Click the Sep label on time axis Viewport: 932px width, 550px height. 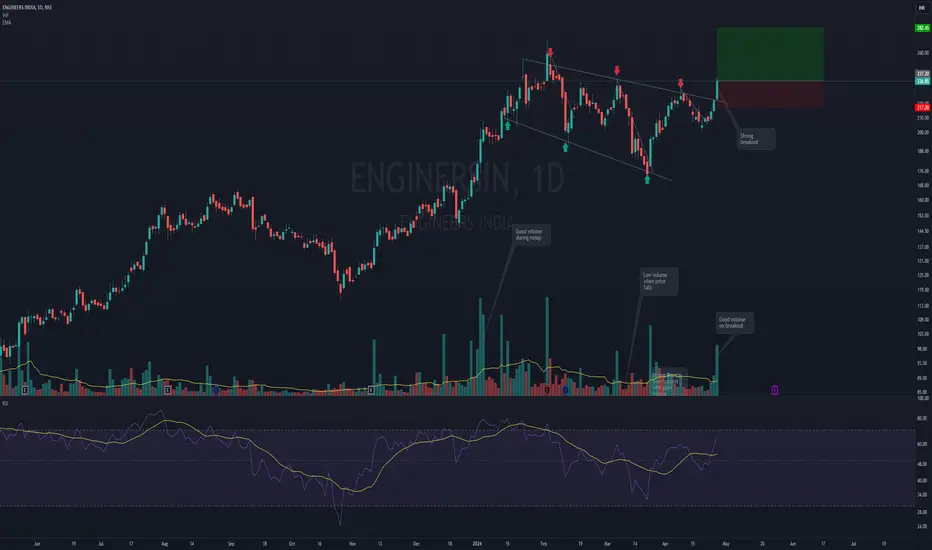click(231, 543)
